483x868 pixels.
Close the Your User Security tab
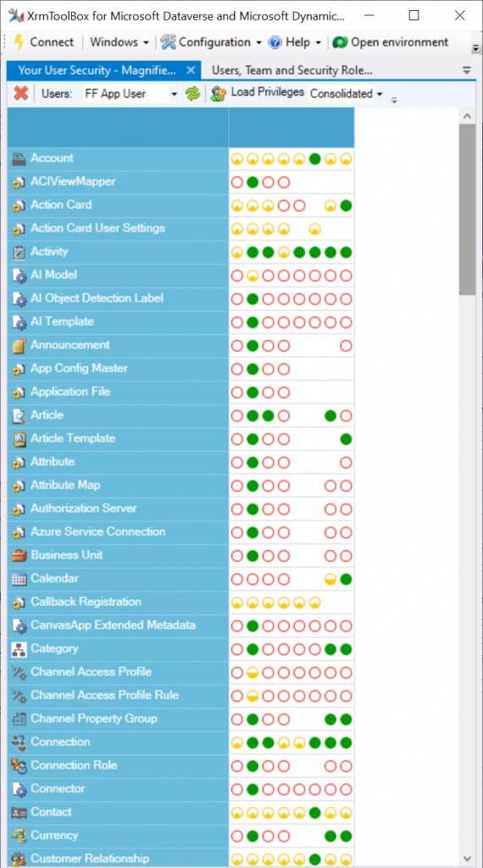point(191,70)
